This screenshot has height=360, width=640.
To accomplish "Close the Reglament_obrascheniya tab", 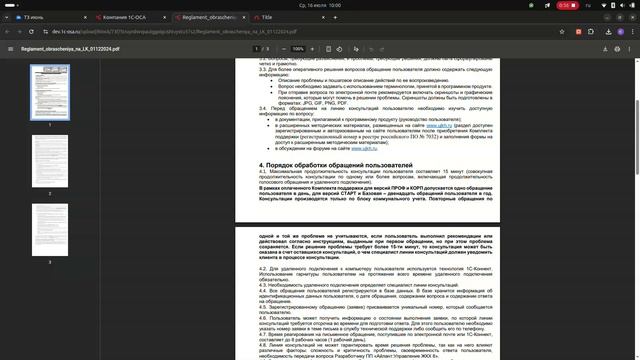I will [x=244, y=18].
